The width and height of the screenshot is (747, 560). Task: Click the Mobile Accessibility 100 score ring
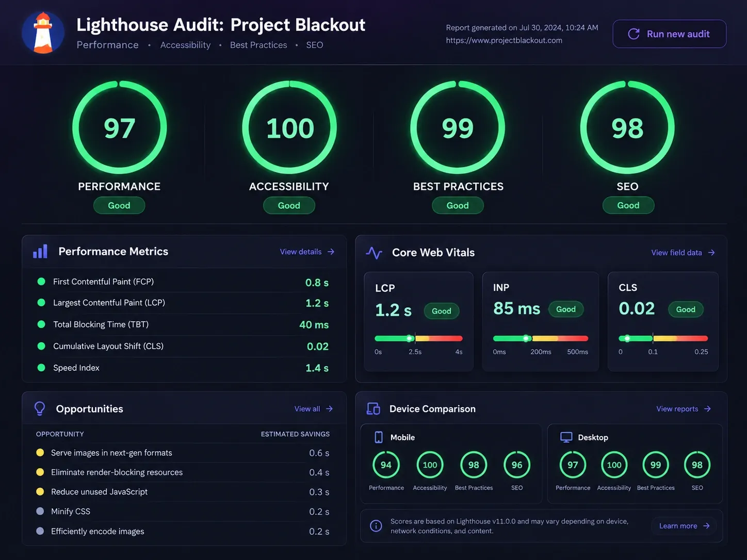tap(430, 465)
